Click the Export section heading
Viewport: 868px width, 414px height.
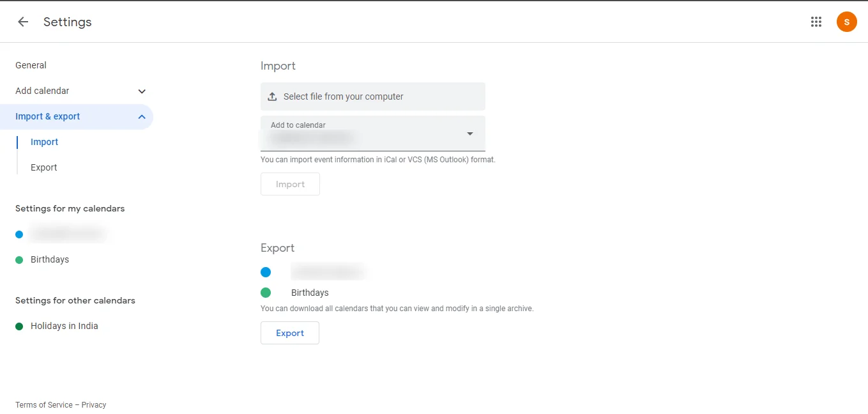tap(277, 248)
